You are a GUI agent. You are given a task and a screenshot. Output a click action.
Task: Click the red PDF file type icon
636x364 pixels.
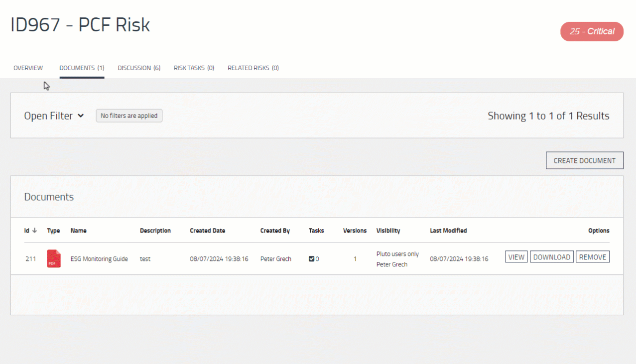point(54,258)
